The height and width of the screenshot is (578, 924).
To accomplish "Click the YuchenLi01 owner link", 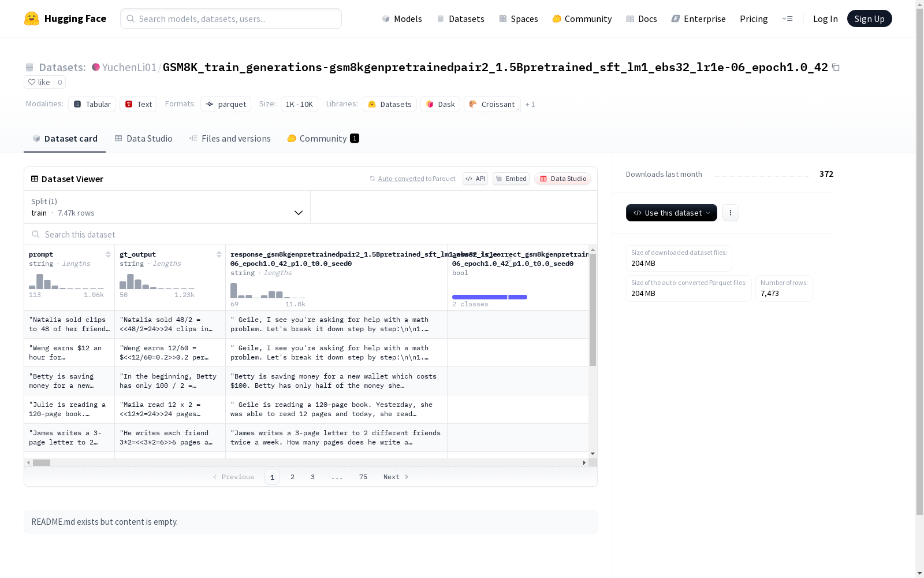I will 129,67.
